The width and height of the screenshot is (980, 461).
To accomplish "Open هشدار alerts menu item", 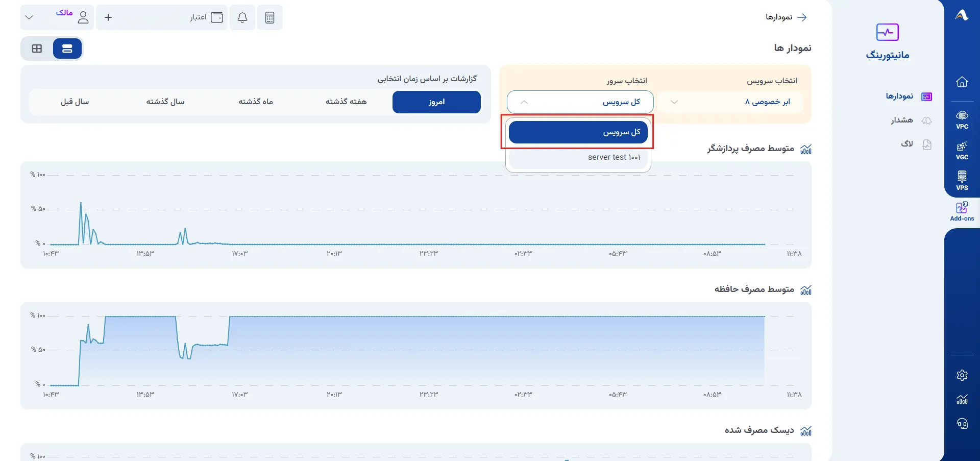I will pyautogui.click(x=911, y=120).
